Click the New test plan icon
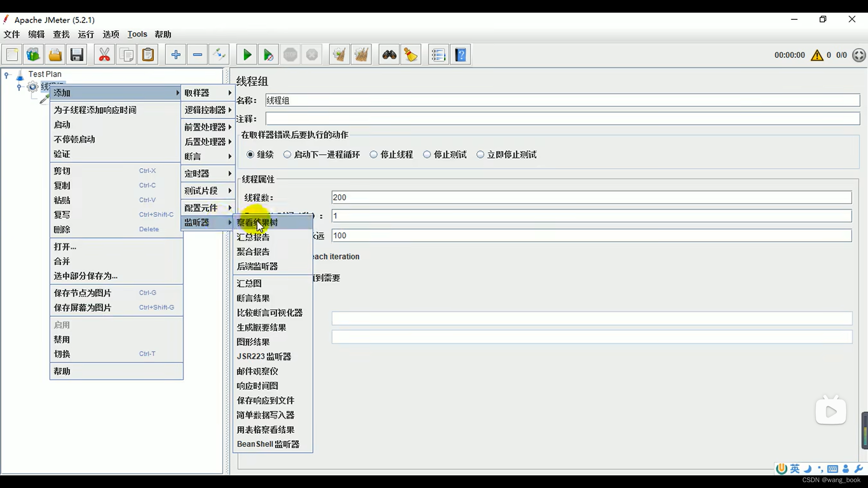Image resolution: width=868 pixels, height=488 pixels. pyautogui.click(x=12, y=55)
